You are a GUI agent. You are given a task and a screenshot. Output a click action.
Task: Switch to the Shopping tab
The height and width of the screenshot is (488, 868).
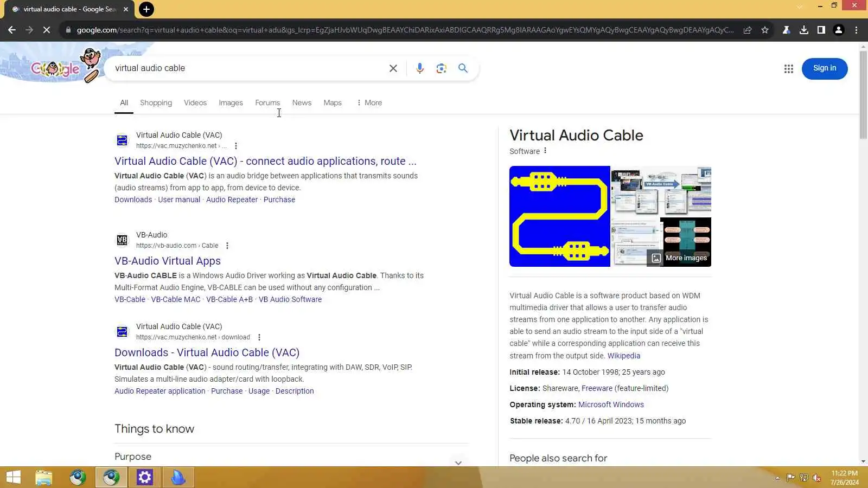click(x=156, y=103)
